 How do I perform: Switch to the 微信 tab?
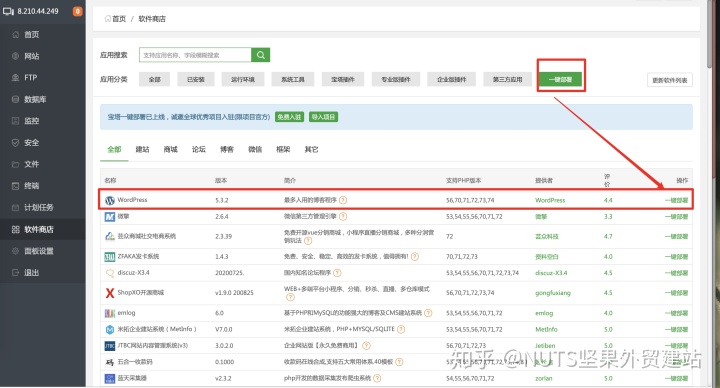coord(255,149)
